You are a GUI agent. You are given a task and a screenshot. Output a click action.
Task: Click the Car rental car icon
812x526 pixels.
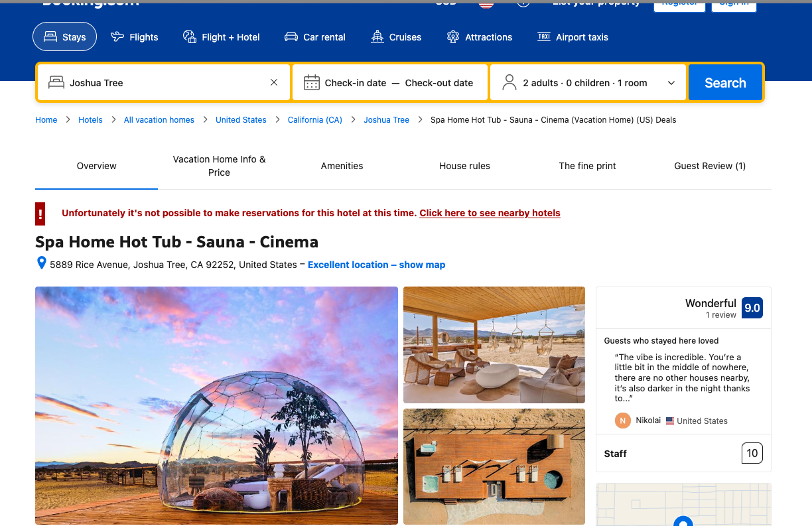pos(291,36)
